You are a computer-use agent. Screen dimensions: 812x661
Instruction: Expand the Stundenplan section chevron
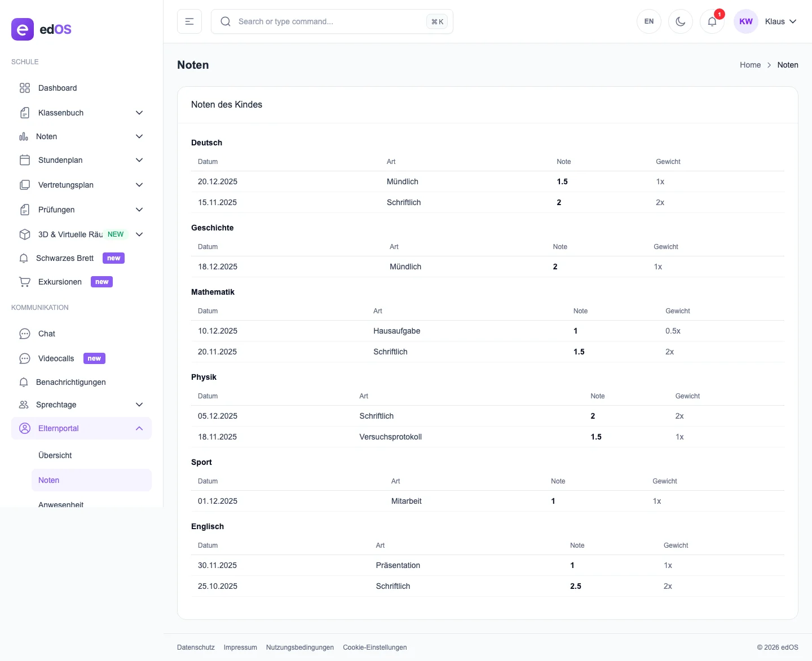click(x=139, y=160)
